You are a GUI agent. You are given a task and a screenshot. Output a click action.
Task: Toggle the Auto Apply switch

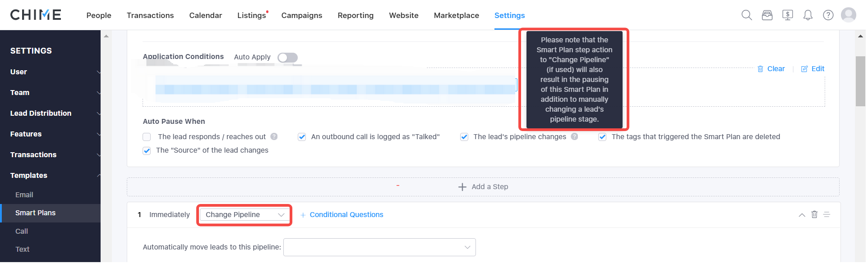tap(287, 58)
